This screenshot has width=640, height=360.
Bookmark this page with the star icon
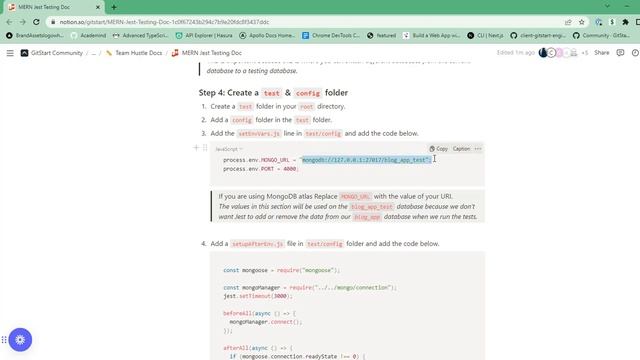(582, 22)
